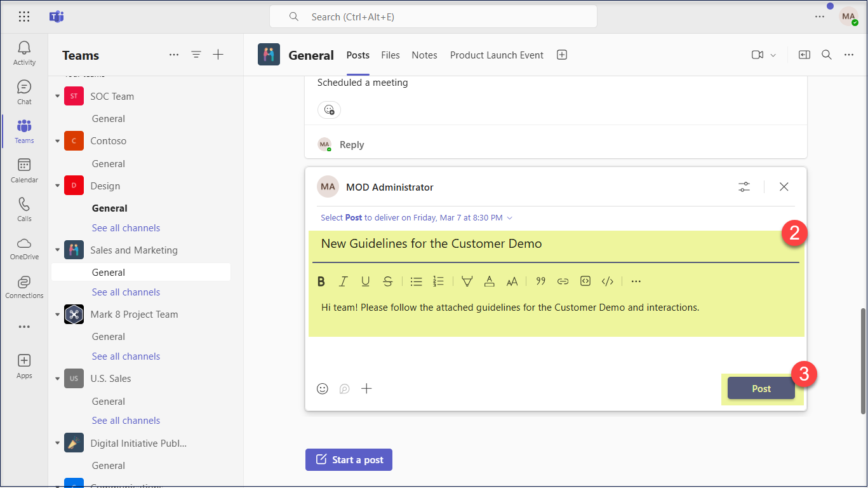Insert a link in the post
This screenshot has width=868, height=488.
click(563, 281)
